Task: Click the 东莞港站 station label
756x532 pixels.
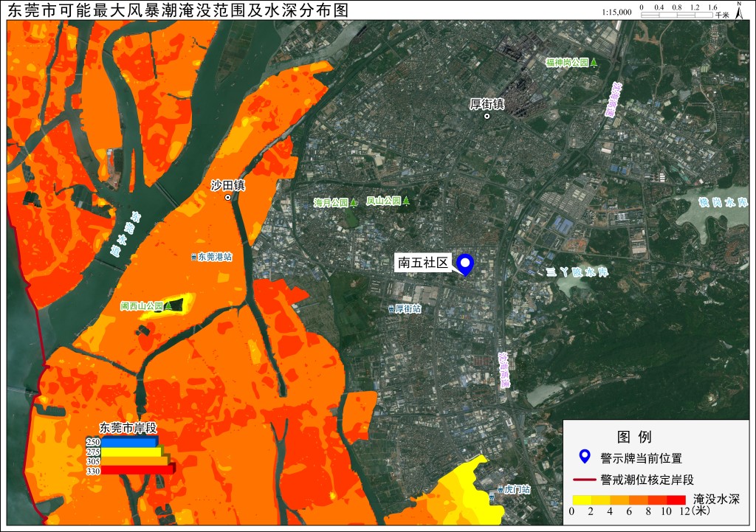Action: (215, 257)
